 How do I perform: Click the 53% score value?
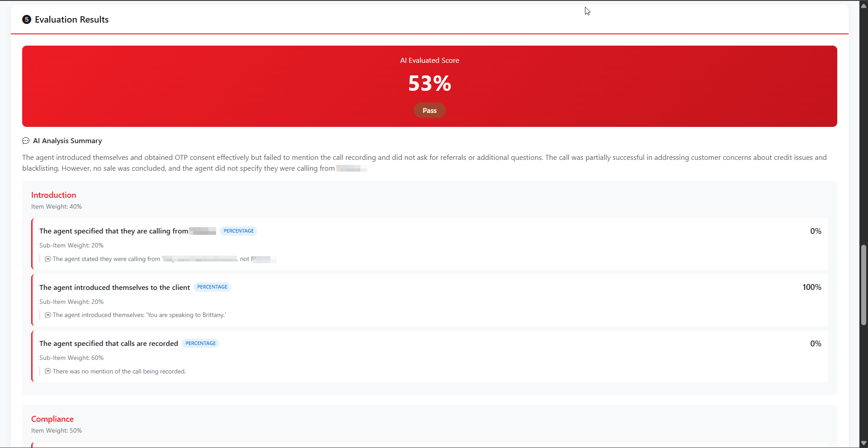[429, 83]
